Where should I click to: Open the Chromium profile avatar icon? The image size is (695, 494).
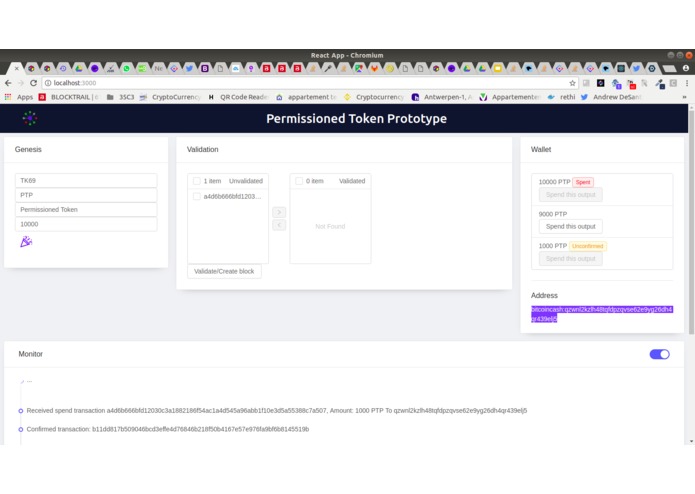(686, 68)
